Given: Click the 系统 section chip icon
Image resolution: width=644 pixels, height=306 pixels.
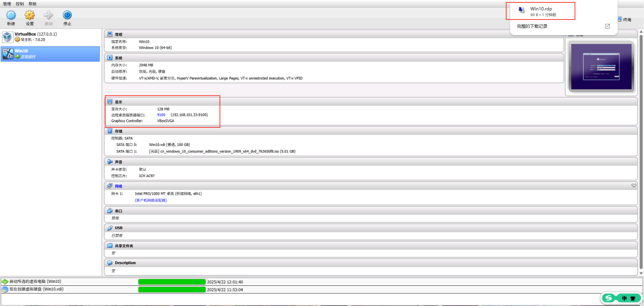Looking at the screenshot, I should click(x=110, y=58).
